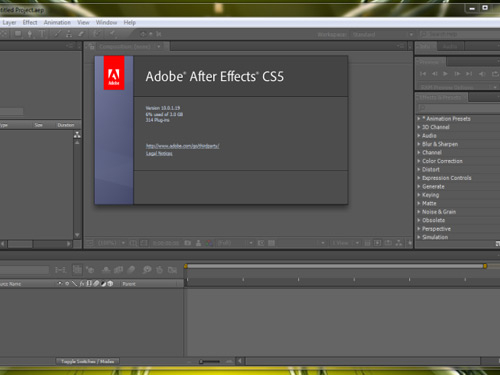Toggle the Composition mini-flowchart button in timeline

pyautogui.click(x=60, y=270)
